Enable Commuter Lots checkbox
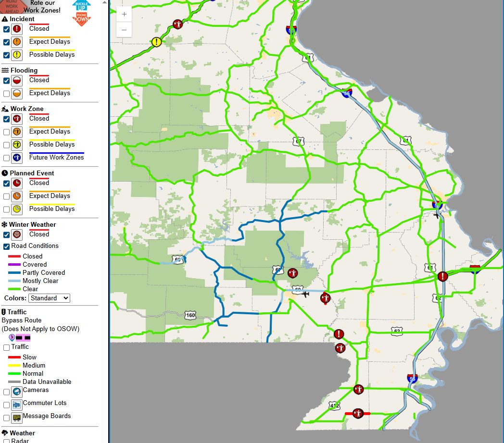Image resolution: width=504 pixels, height=443 pixels. [6, 405]
